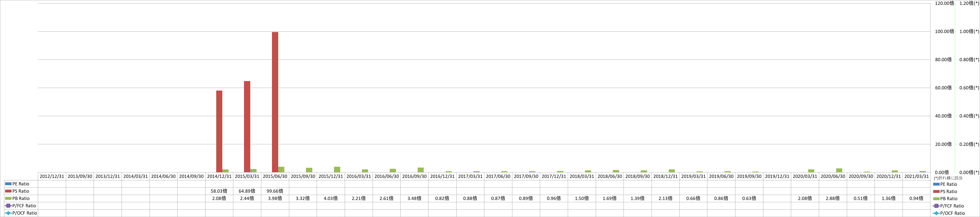Click the 60.00倍 axis label
The image size is (980, 217).
pyautogui.click(x=944, y=88)
